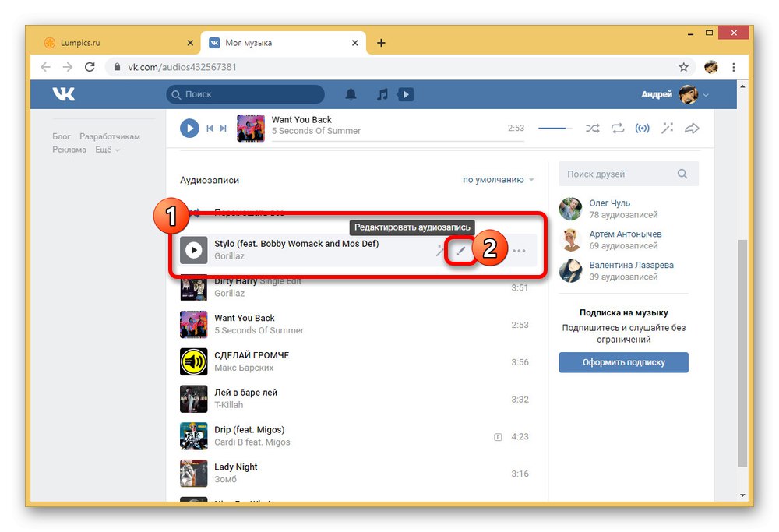This screenshot has height=532, width=779.
Task: Open the 'Разработчикам' link
Action: (x=110, y=136)
